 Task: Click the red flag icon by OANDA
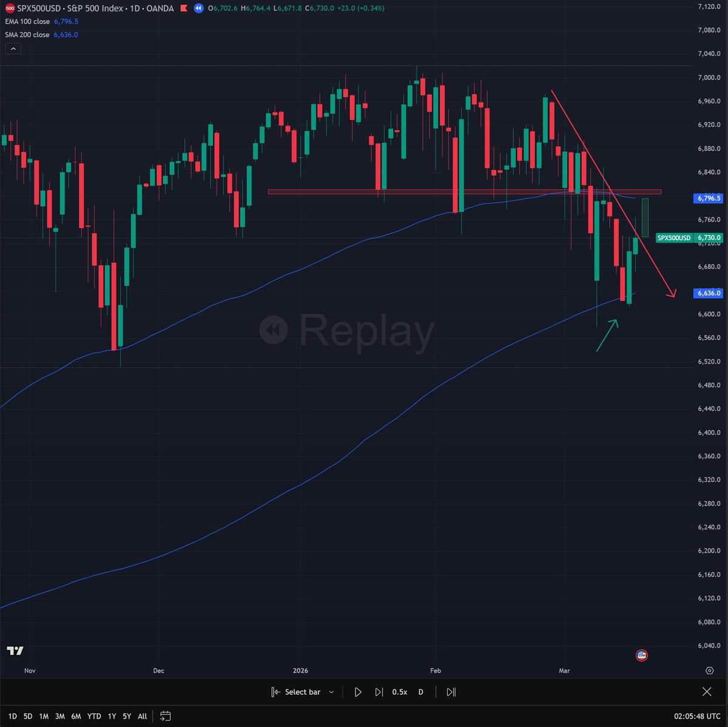185,8
